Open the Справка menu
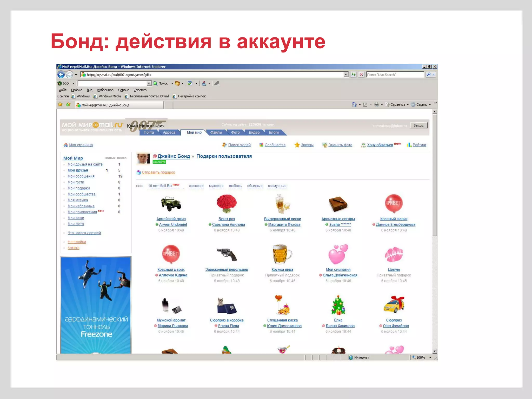Screen dimensions: 532x399 (140, 90)
